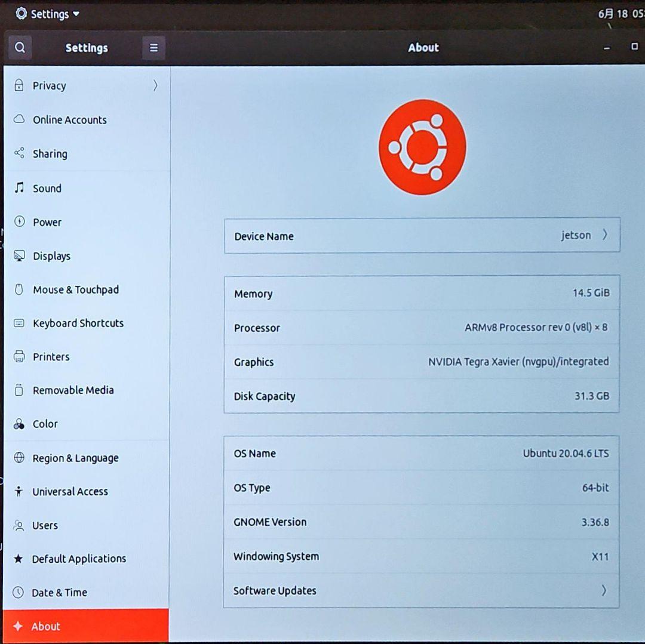Select Online Accounts in the sidebar
The image size is (645, 644).
click(87, 119)
